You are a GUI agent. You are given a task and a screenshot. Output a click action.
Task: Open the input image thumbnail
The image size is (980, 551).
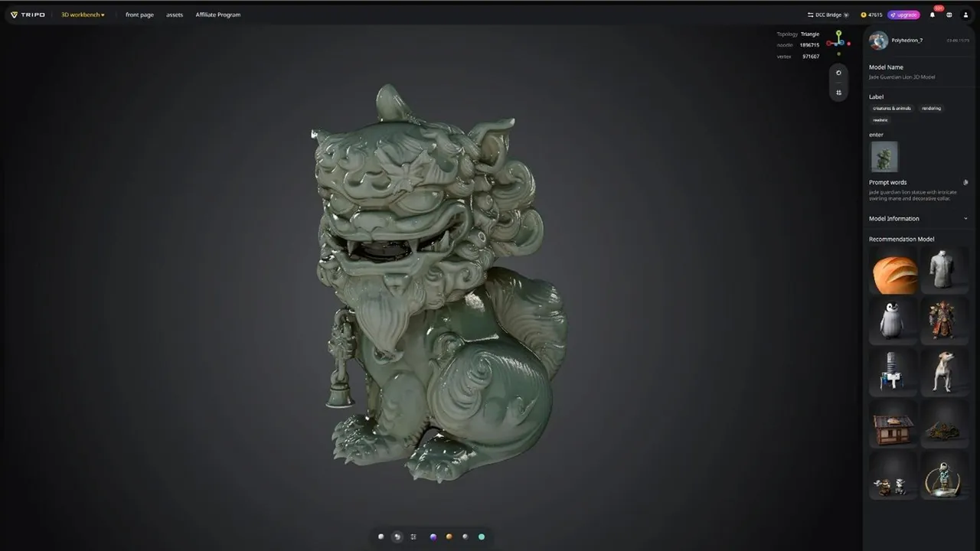(x=884, y=157)
